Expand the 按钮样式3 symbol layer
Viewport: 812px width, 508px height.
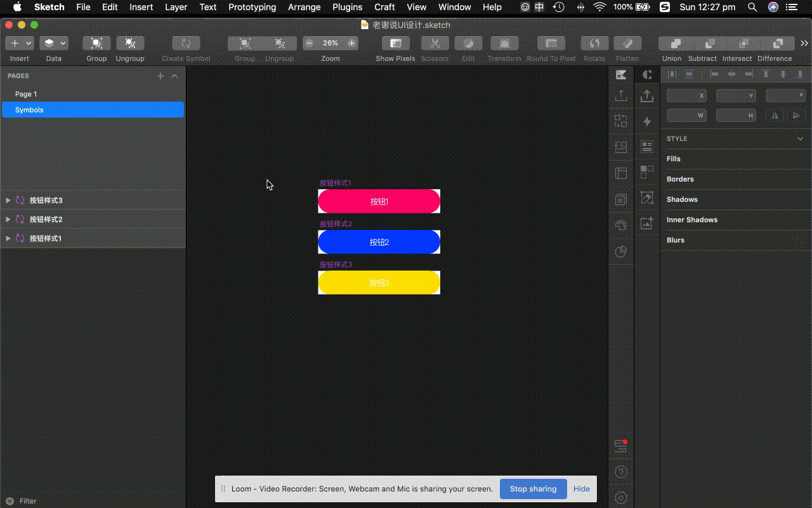[x=8, y=200]
